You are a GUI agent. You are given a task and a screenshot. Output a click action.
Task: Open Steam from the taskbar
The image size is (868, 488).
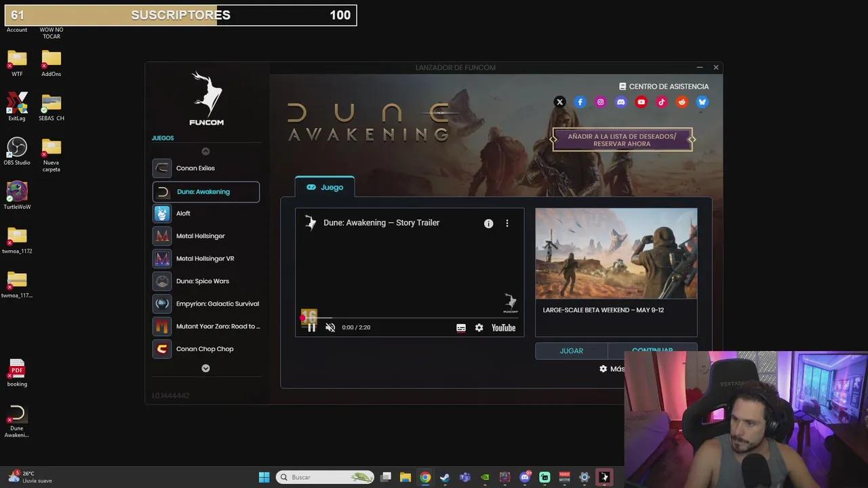click(445, 477)
